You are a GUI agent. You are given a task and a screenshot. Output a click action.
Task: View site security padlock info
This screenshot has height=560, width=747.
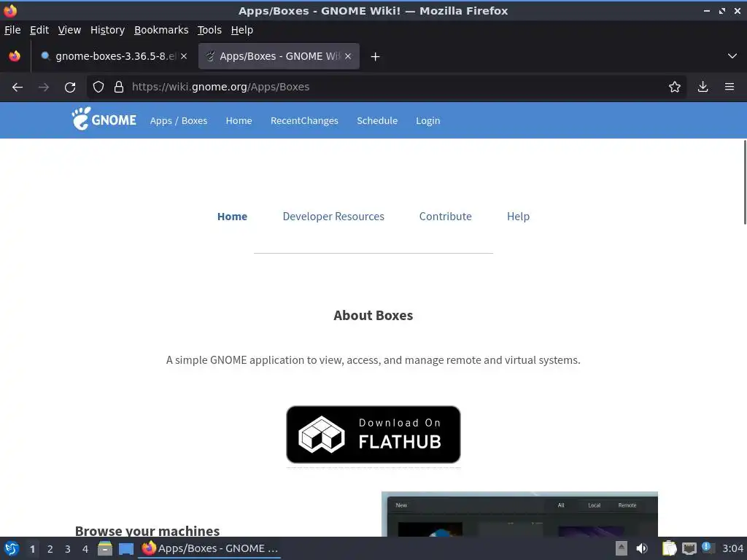[x=119, y=87]
